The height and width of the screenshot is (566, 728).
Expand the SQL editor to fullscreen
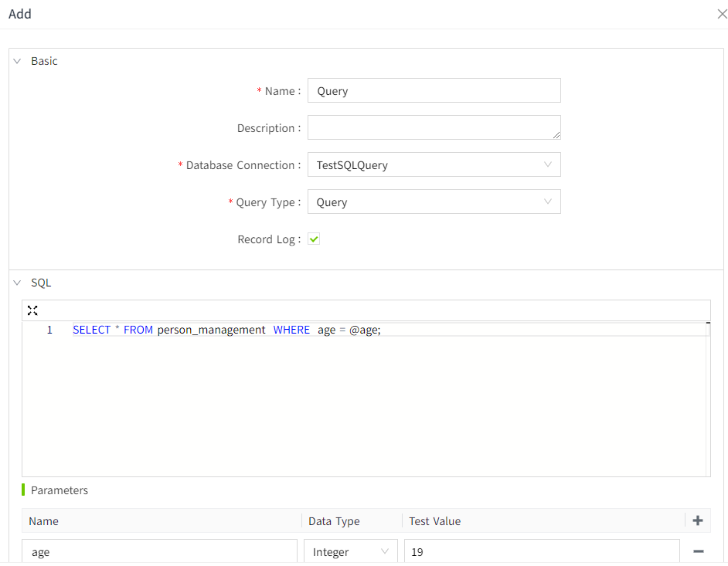point(32,310)
